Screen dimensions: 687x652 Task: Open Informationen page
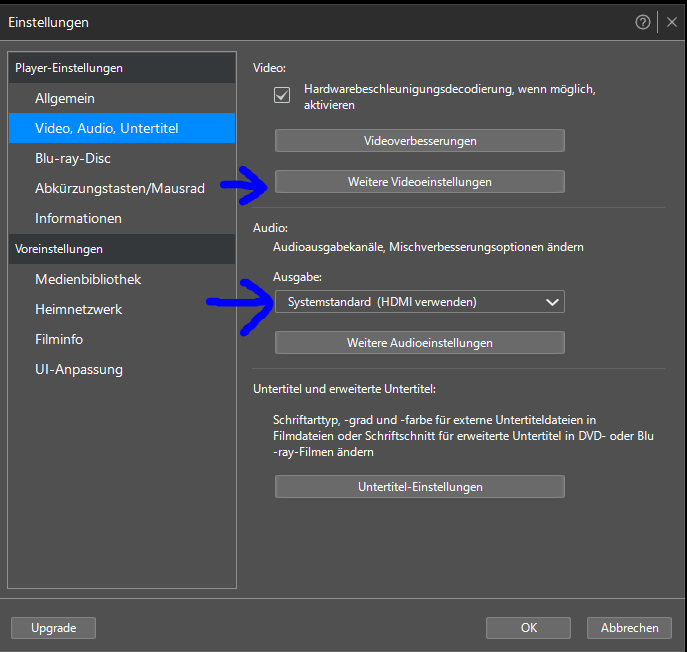[122, 218]
